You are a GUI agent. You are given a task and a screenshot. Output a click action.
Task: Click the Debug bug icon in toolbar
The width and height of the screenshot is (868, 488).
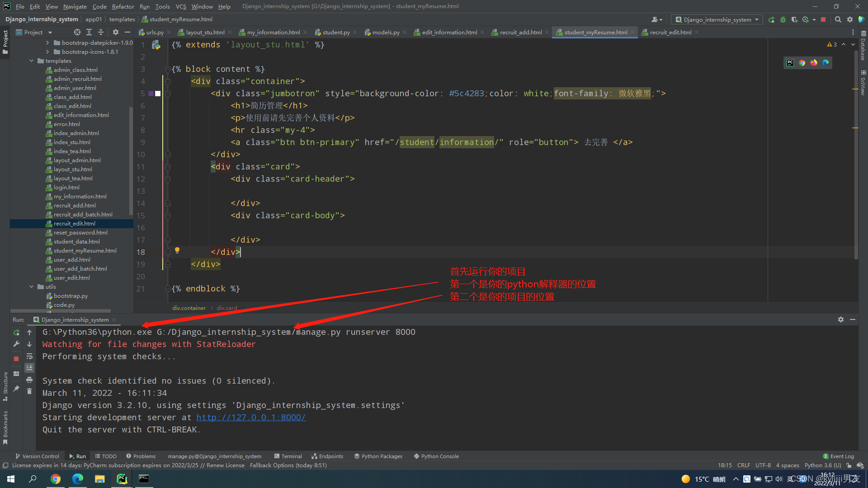click(x=783, y=19)
